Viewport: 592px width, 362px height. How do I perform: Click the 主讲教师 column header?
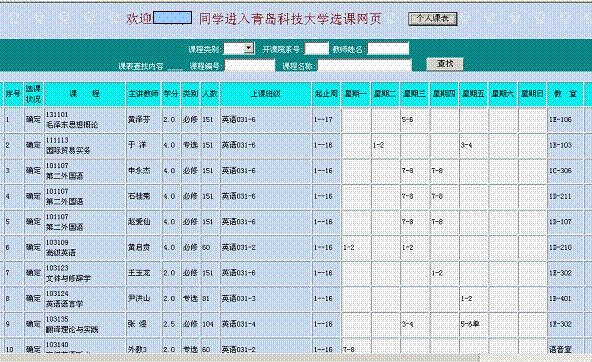pos(143,94)
